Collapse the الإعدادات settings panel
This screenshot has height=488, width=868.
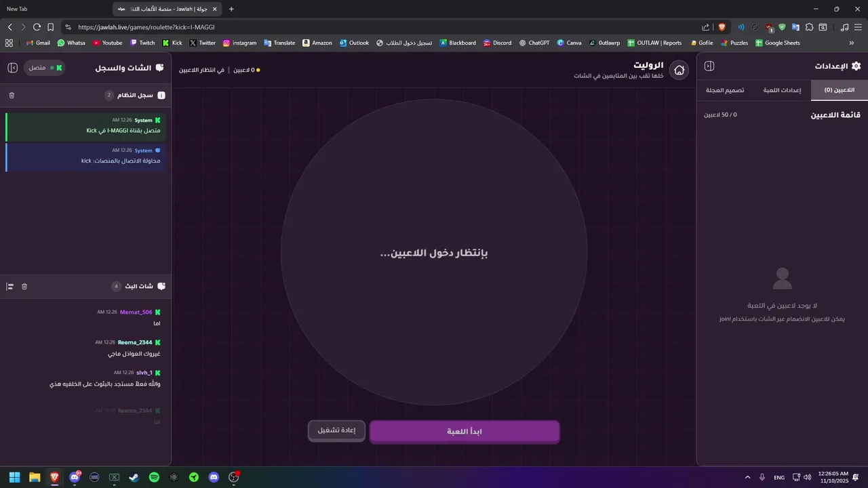tap(709, 66)
